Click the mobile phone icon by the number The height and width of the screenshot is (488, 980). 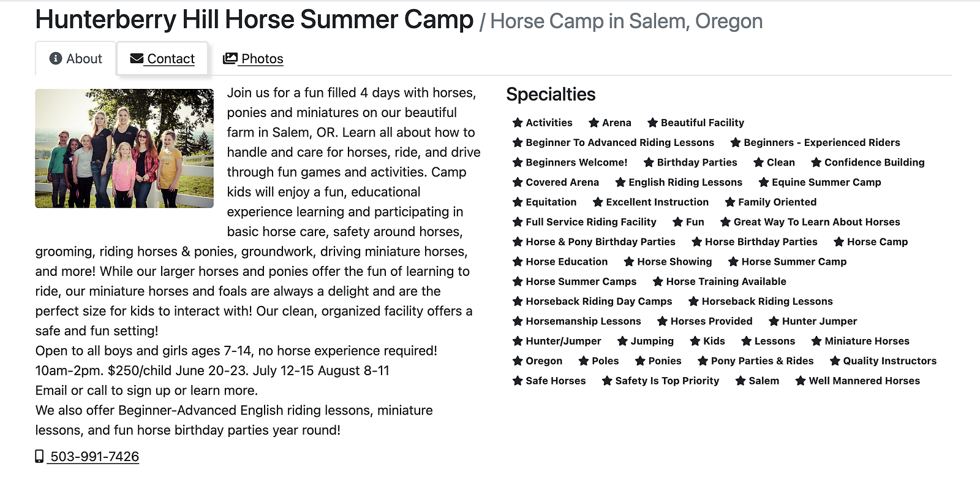[x=39, y=456]
